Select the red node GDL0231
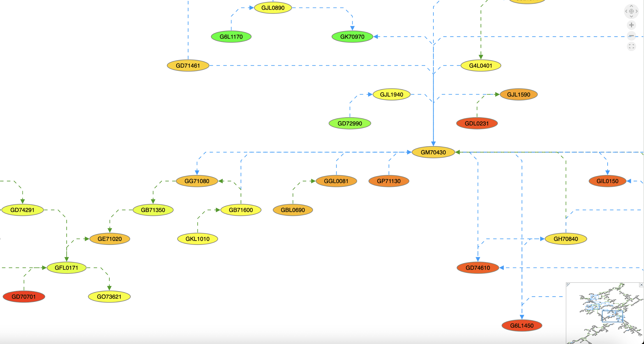Viewport: 644px width, 344px height. point(477,123)
